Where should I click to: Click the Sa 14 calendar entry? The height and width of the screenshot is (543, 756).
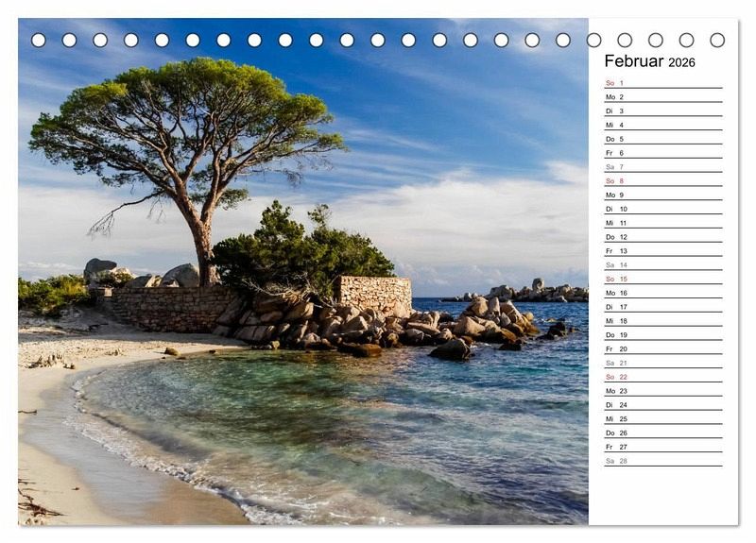[x=662, y=265]
